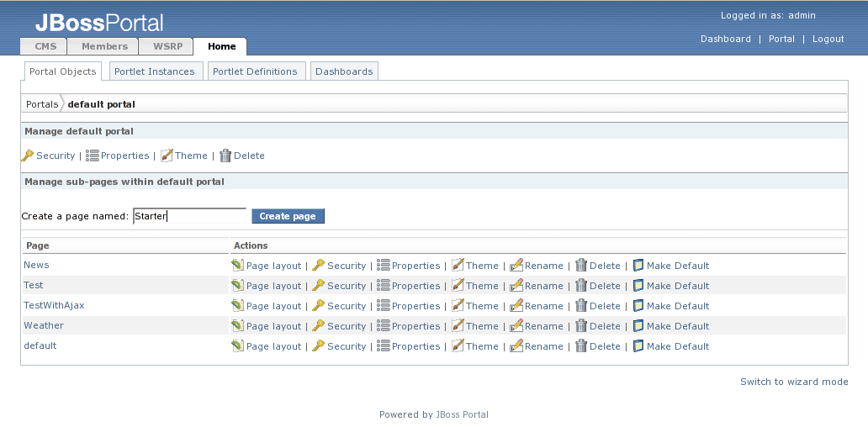Click the Security key icon in Test row
Screen dimensions: 868x427
[318, 286]
